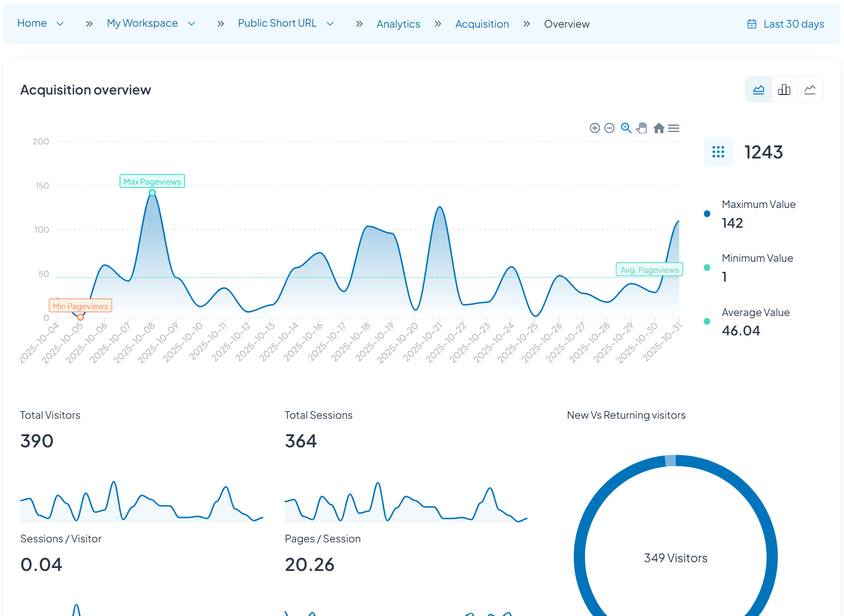
Task: Expand the Public Short URL dropdown chevron
Action: (330, 24)
